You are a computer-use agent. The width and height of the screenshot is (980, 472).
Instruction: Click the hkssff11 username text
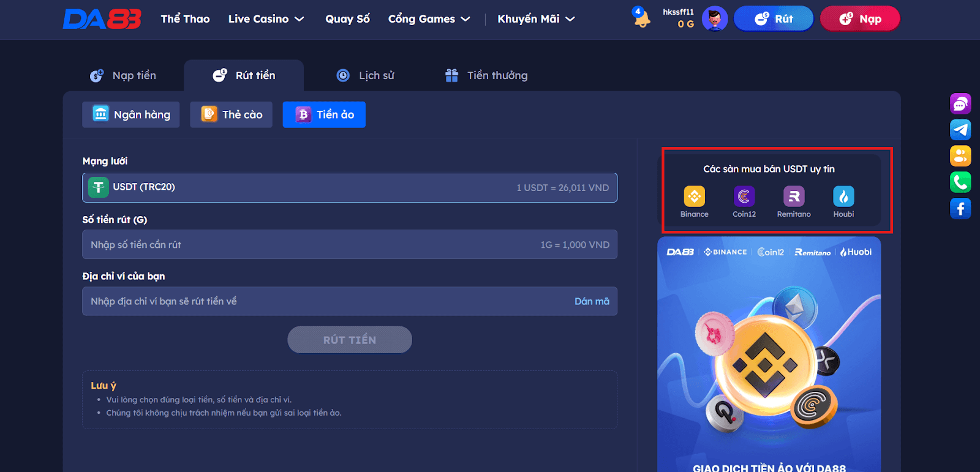click(678, 12)
